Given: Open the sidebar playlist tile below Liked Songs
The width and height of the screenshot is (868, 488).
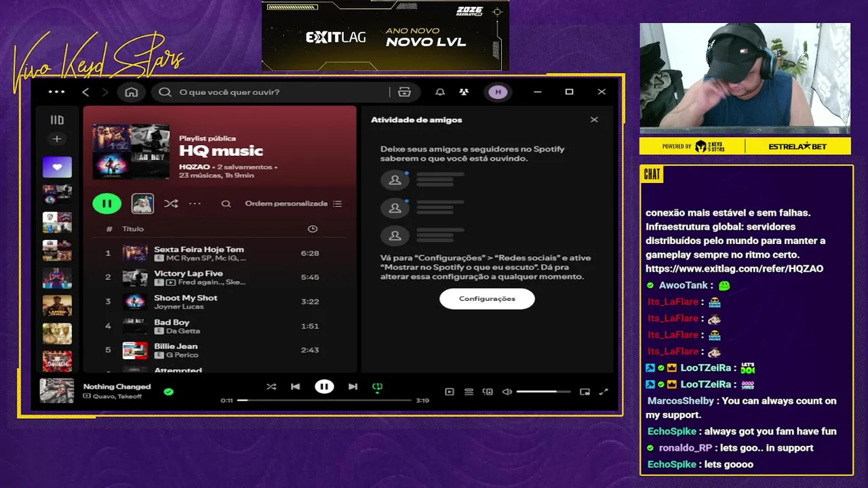Looking at the screenshot, I should pyautogui.click(x=57, y=195).
